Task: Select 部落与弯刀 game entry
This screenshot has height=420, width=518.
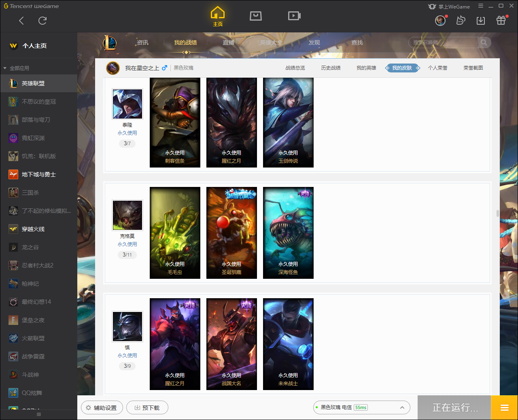Action: (39, 120)
